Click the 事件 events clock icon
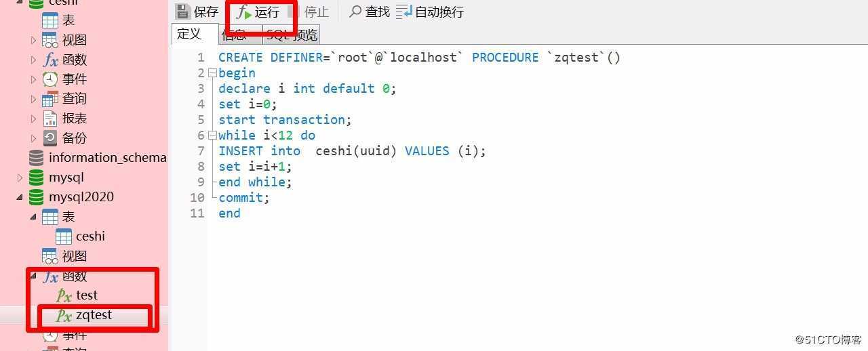The image size is (868, 351). [50, 79]
